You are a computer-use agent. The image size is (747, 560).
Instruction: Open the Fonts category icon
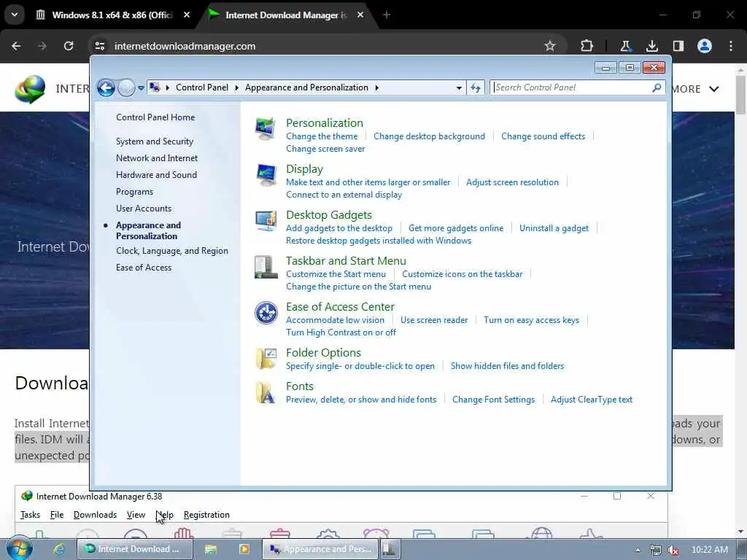point(266,392)
